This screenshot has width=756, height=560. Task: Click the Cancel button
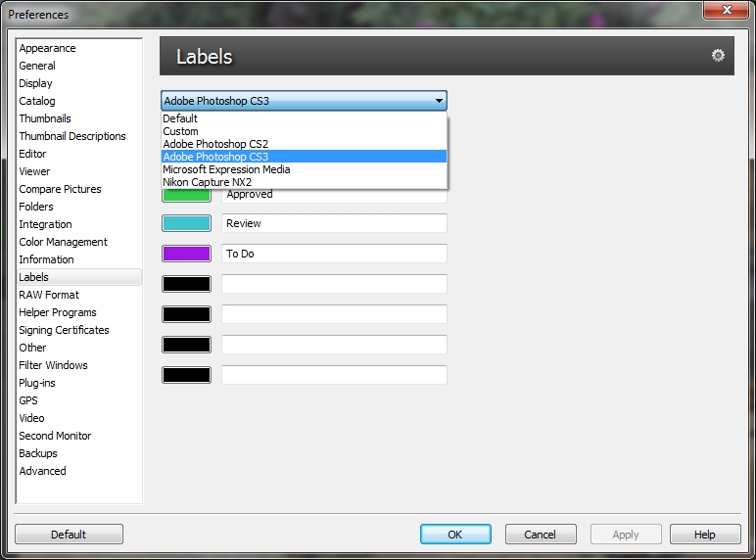pyautogui.click(x=541, y=535)
